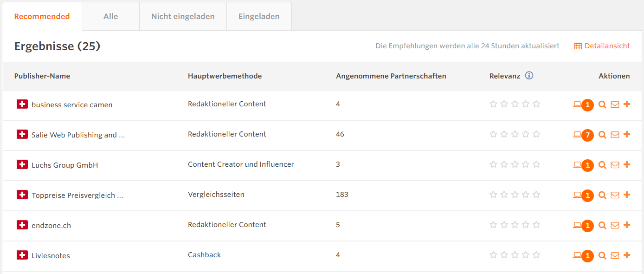The width and height of the screenshot is (644, 274).
Task: Click plus icon for Toppreise Preisvergleich
Action: coord(627,195)
